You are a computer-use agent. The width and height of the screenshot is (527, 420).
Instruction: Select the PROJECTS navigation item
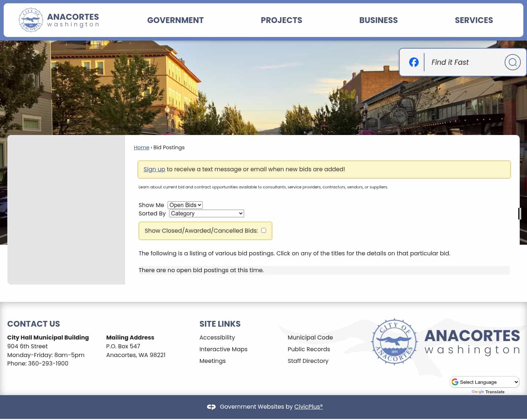click(x=281, y=20)
